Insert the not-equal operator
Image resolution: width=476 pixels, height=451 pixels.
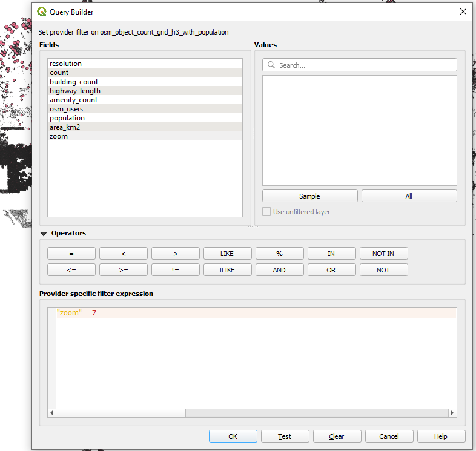[x=176, y=270]
